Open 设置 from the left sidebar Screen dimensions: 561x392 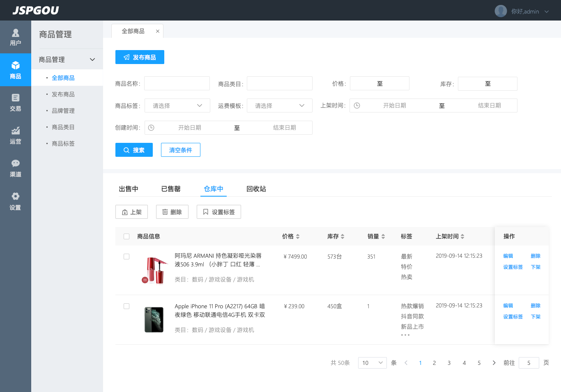tap(15, 201)
